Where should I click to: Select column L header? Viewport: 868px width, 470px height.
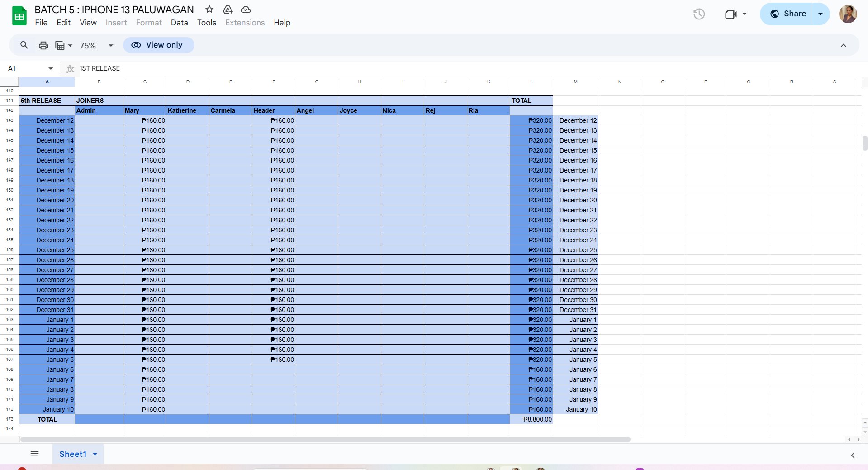click(x=531, y=82)
